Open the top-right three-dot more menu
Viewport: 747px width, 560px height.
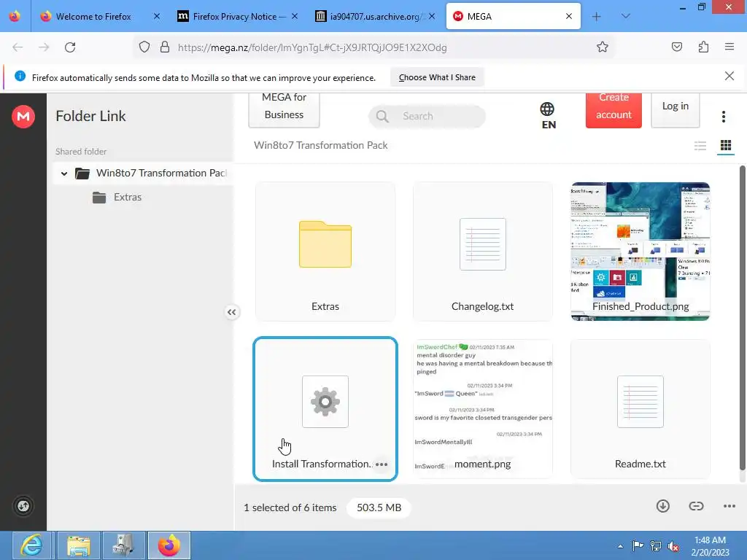[x=723, y=117]
